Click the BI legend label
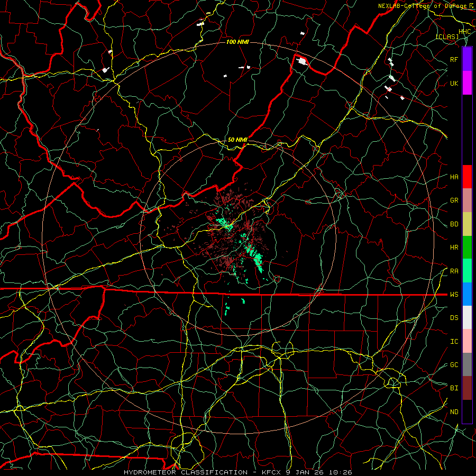476x476 pixels. [x=454, y=388]
